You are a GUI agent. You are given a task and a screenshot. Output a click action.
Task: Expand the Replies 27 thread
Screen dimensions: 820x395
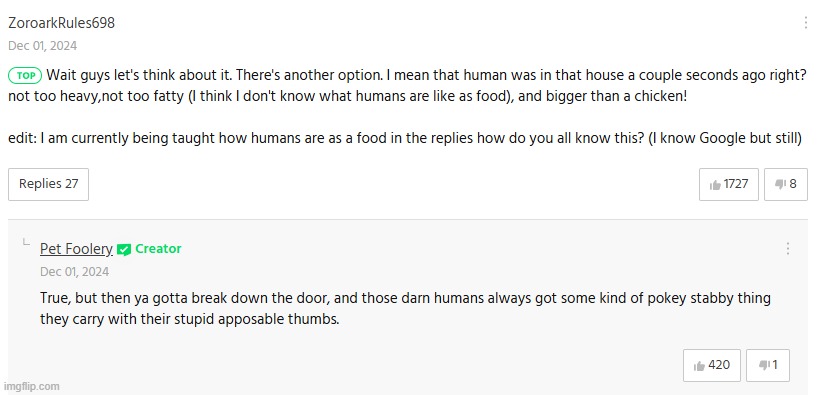tap(48, 184)
